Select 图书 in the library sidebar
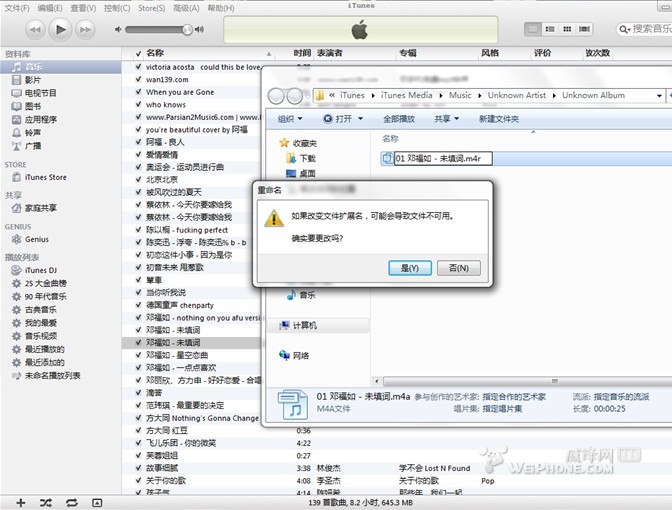The height and width of the screenshot is (510, 672). pos(33,106)
